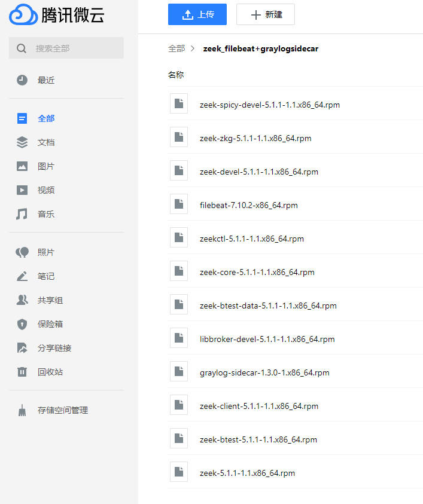Open the 保险箱 shield icon
The image size is (423, 504).
[22, 324]
